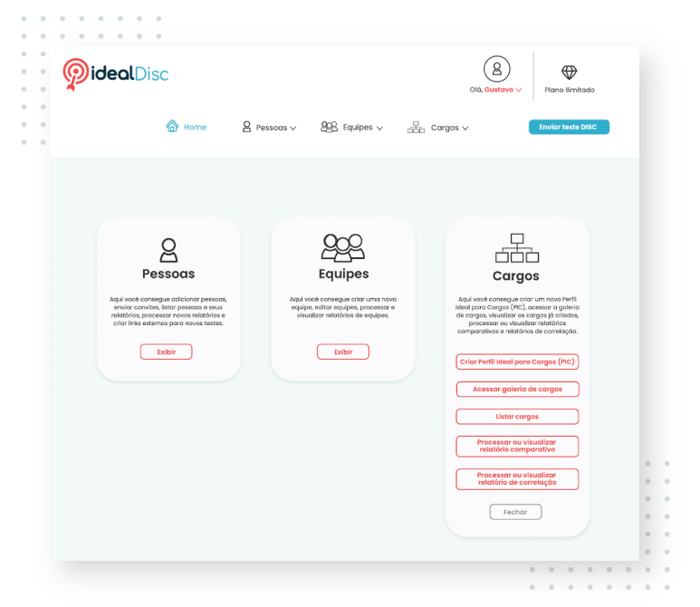Click the Home house icon
The width and height of the screenshot is (700, 607).
click(x=172, y=126)
